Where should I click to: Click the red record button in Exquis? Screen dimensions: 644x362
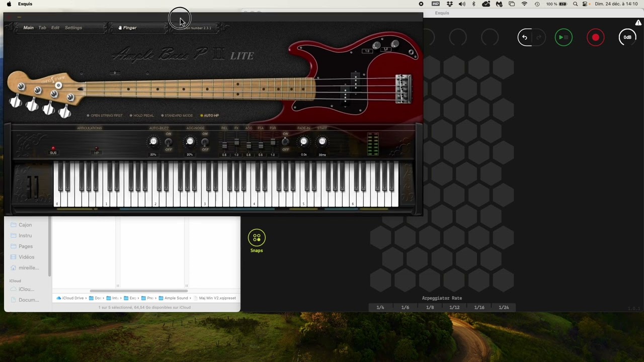(596, 37)
